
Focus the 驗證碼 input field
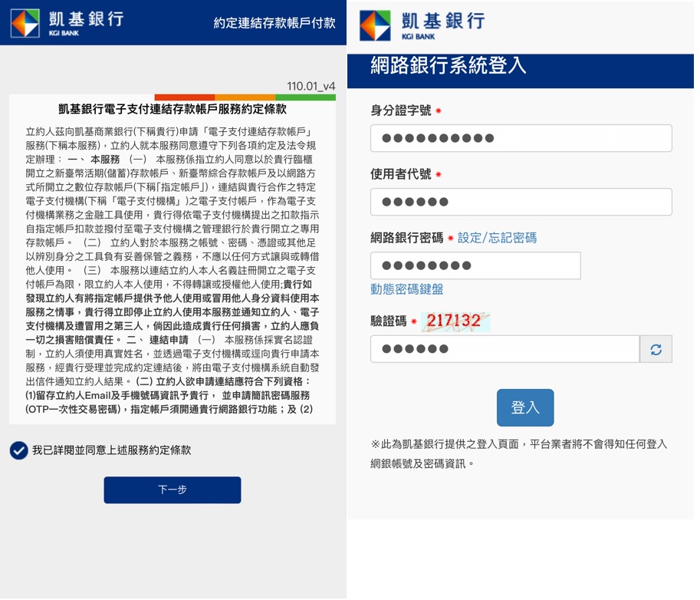pos(505,349)
